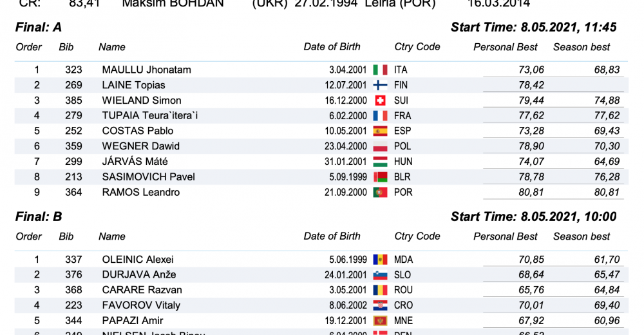
Task: Click RAMOS Leandro's season best 80,81
Action: click(607, 192)
